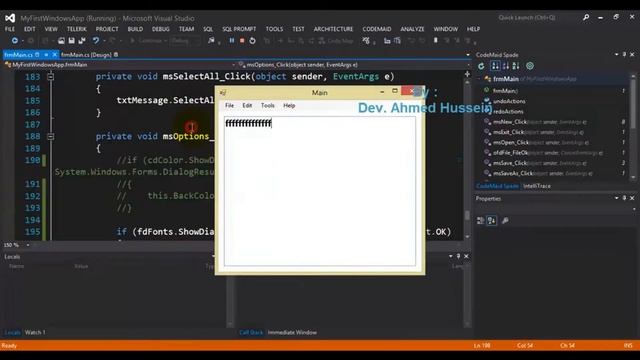Open Help menu in Main window

click(x=289, y=105)
